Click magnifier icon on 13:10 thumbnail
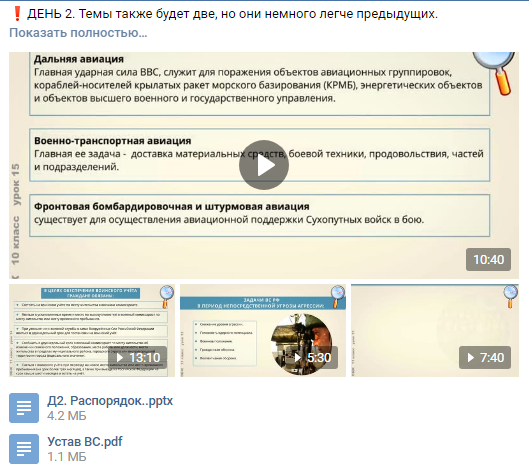 pos(167,296)
